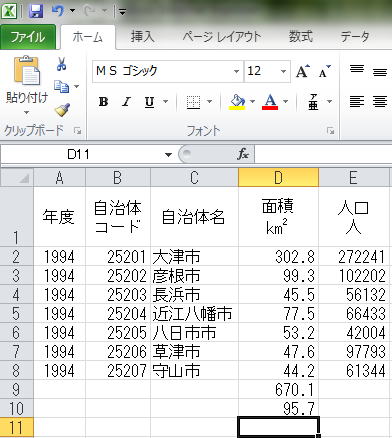Select the cell with value 670.1
The height and width of the screenshot is (438, 392).
click(278, 389)
